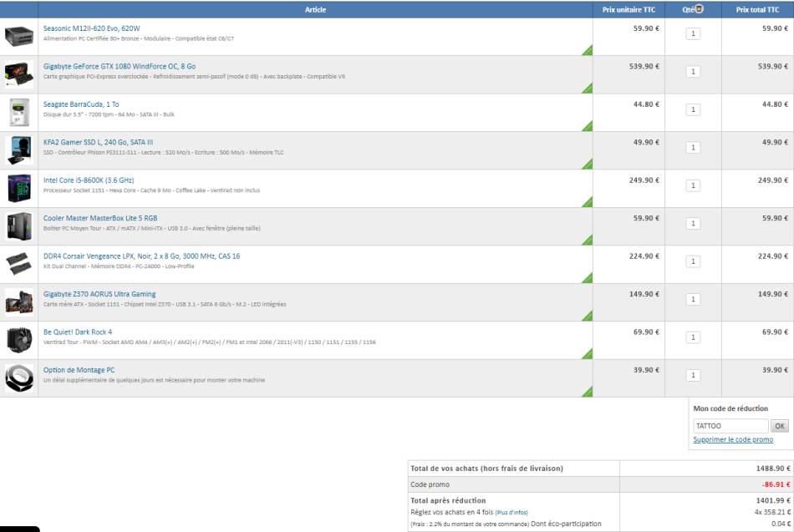Open the Plus d'infos payment link
Image resolution: width=794 pixels, height=532 pixels.
tap(512, 513)
